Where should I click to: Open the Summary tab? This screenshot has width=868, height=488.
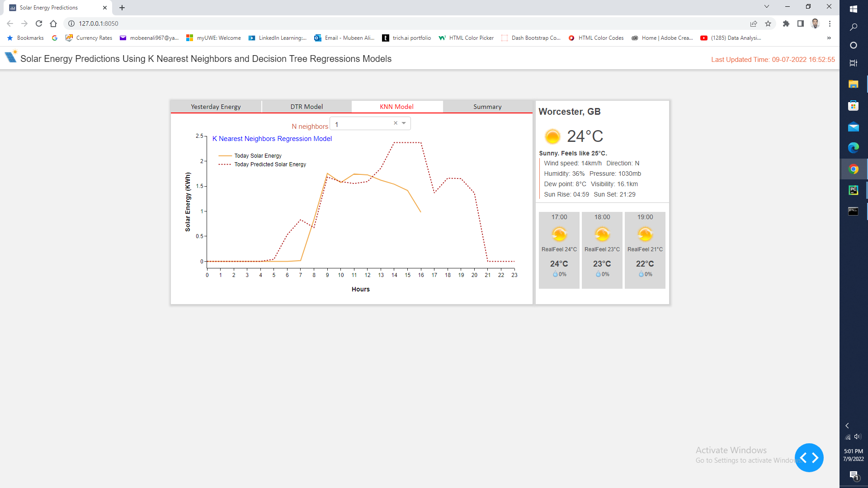[487, 107]
